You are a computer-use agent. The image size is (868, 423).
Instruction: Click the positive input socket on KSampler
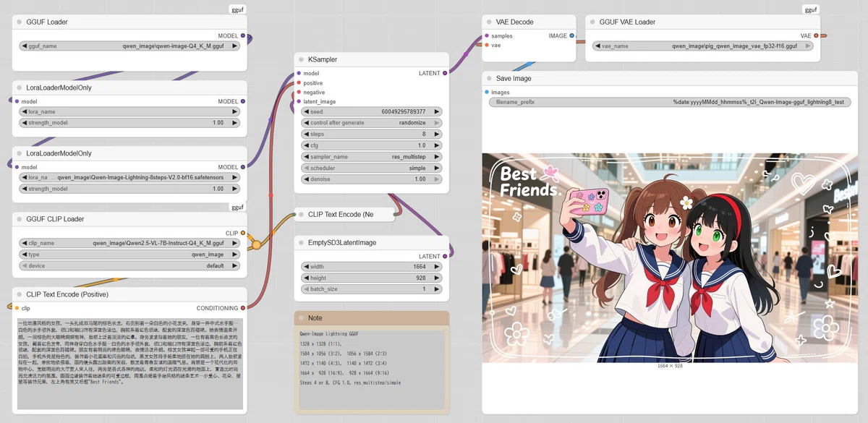coord(298,82)
